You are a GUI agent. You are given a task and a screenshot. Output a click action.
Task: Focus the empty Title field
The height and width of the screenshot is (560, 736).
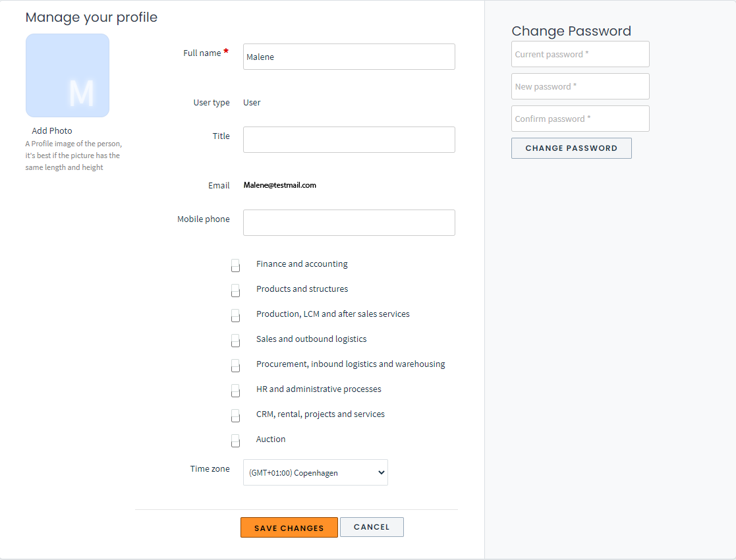point(349,140)
